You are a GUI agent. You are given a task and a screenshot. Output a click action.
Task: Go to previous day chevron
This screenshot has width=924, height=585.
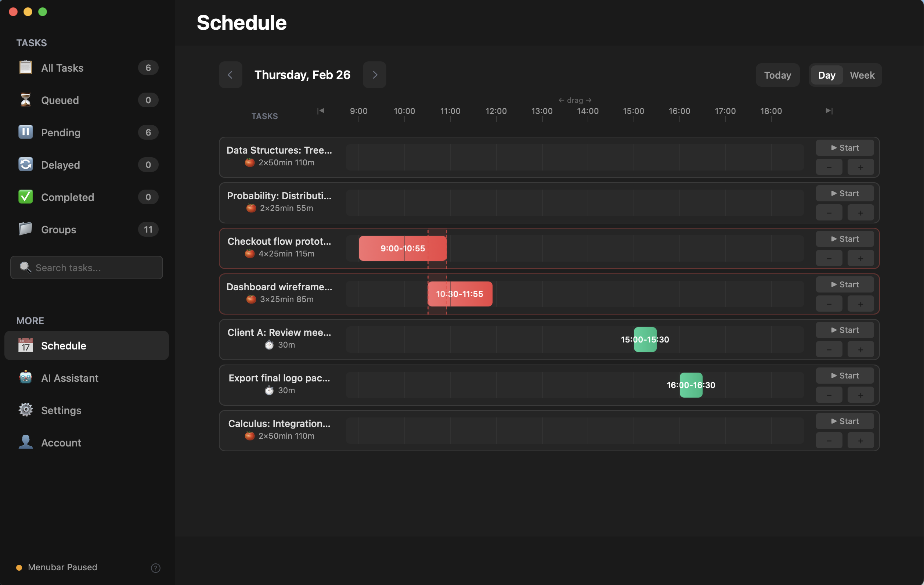pos(230,75)
